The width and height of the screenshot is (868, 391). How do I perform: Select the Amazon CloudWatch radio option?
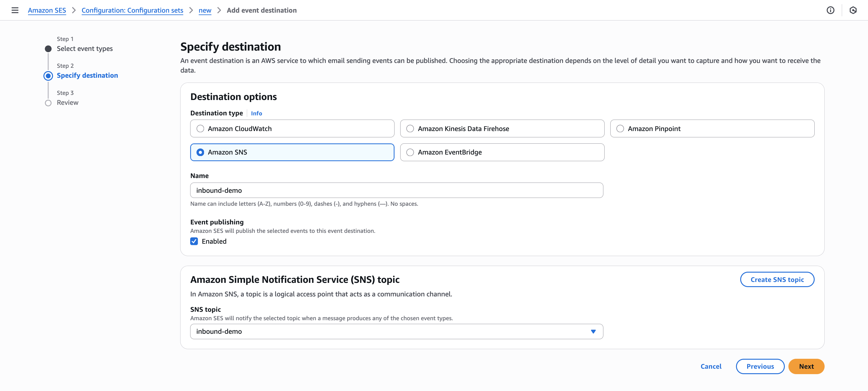[200, 129]
